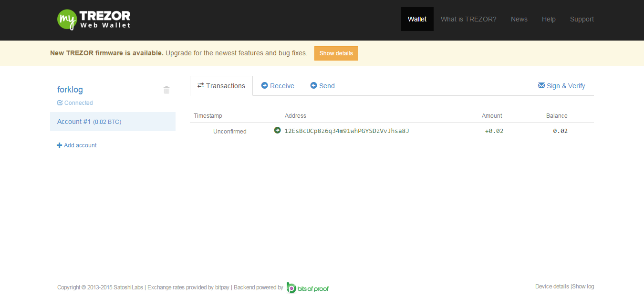The width and height of the screenshot is (644, 297).
Task: Click the plus icon next to Add account
Action: (59, 145)
